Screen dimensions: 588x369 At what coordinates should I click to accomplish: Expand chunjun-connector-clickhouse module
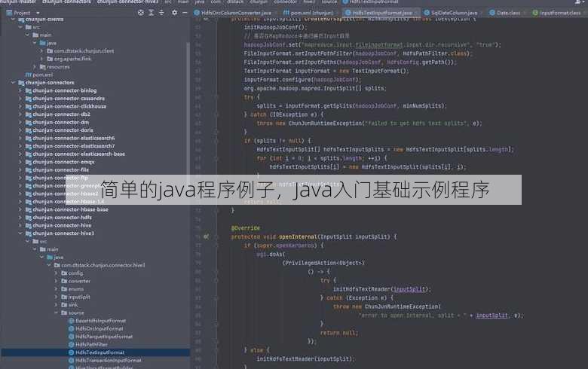[x=20, y=106]
